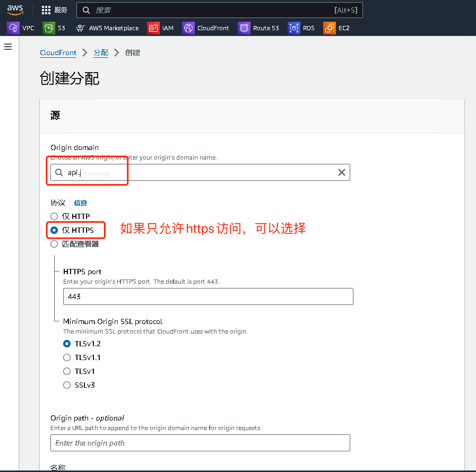Open the EC2 shortcut icon

[x=330, y=28]
